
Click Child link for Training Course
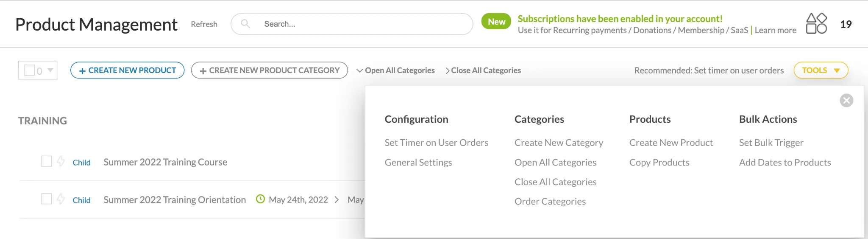[81, 163]
